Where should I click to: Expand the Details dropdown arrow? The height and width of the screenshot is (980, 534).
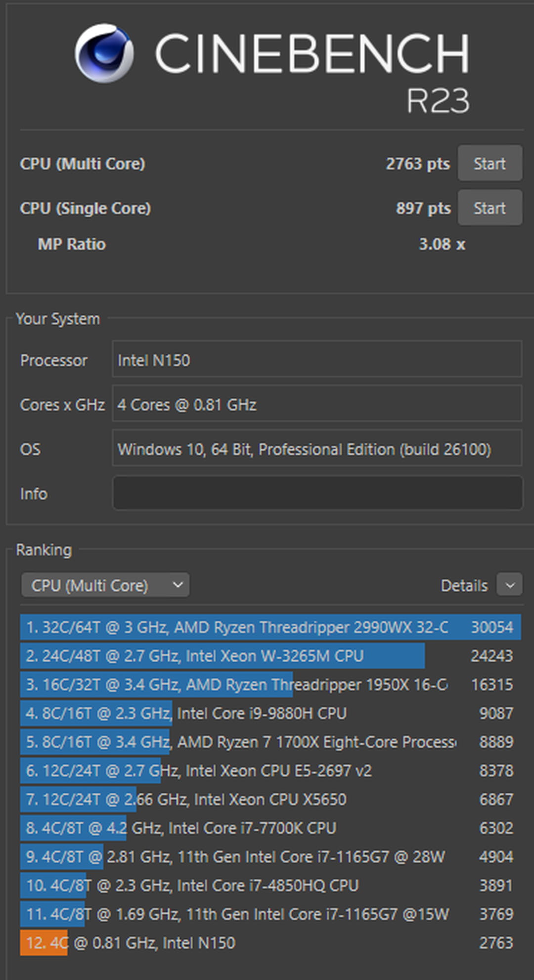pos(510,585)
